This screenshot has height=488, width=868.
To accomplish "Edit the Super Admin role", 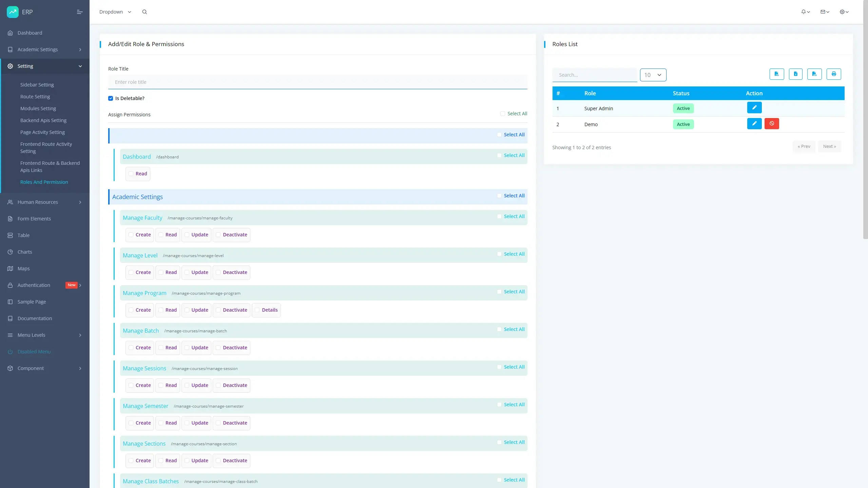I will pos(754,108).
